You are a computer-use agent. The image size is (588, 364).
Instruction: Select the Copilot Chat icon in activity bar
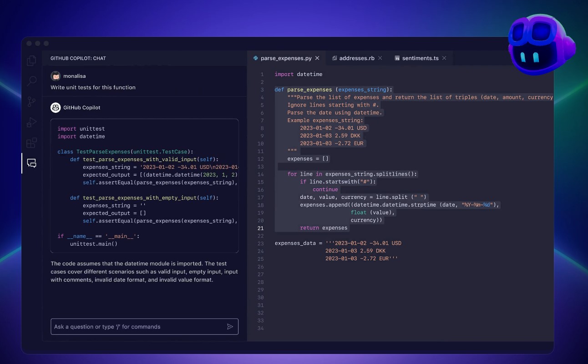(32, 163)
